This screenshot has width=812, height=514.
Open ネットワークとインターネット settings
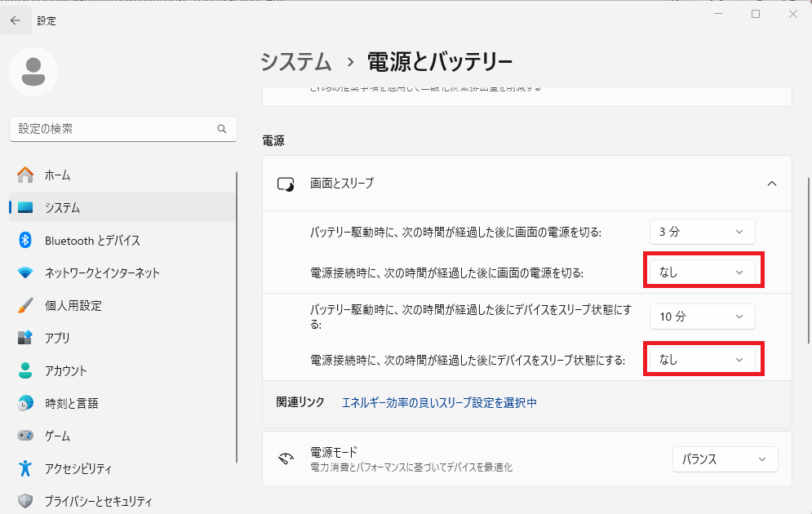[122, 273]
